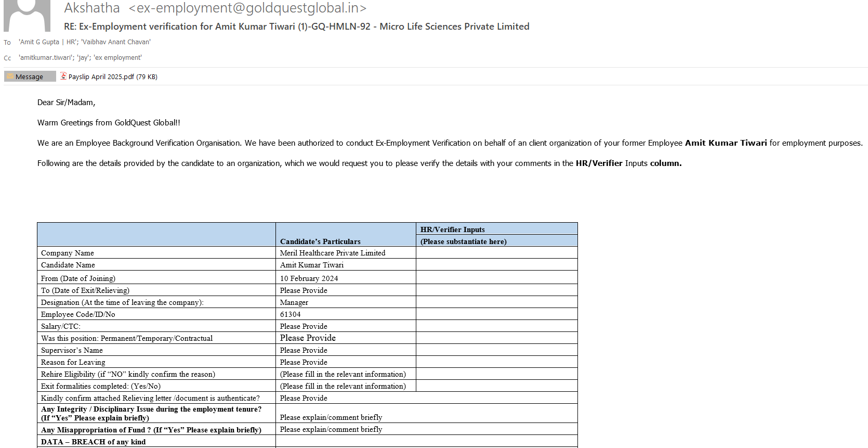Click the 'Company Name' row label
868x448 pixels.
[x=68, y=253]
